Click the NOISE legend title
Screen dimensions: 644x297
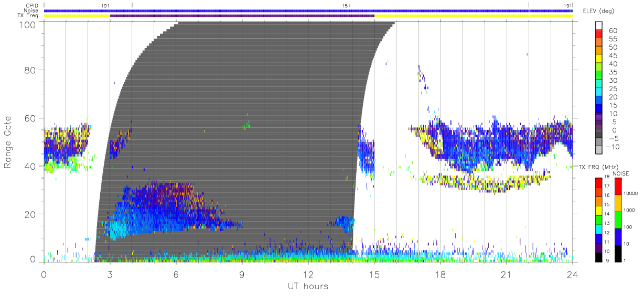(x=621, y=174)
